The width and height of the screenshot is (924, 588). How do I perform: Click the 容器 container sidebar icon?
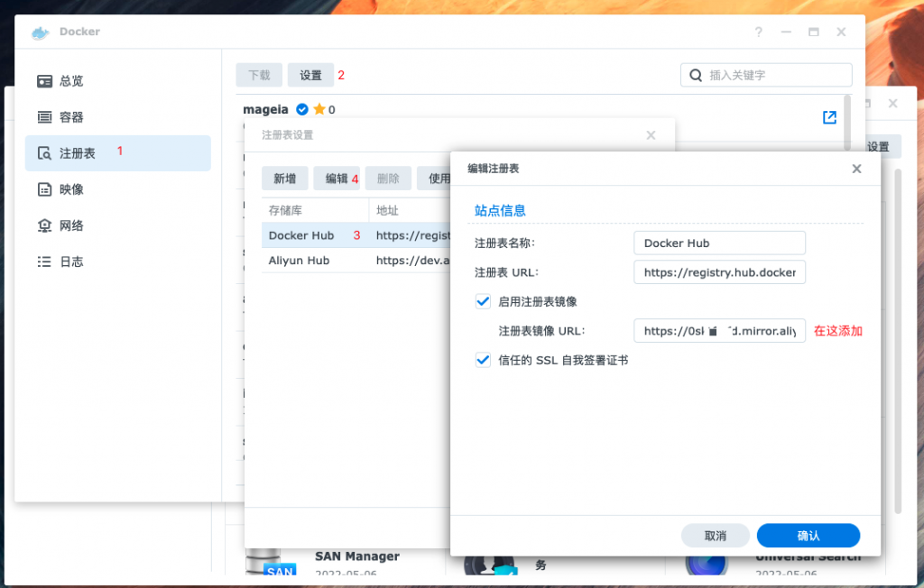coord(45,117)
